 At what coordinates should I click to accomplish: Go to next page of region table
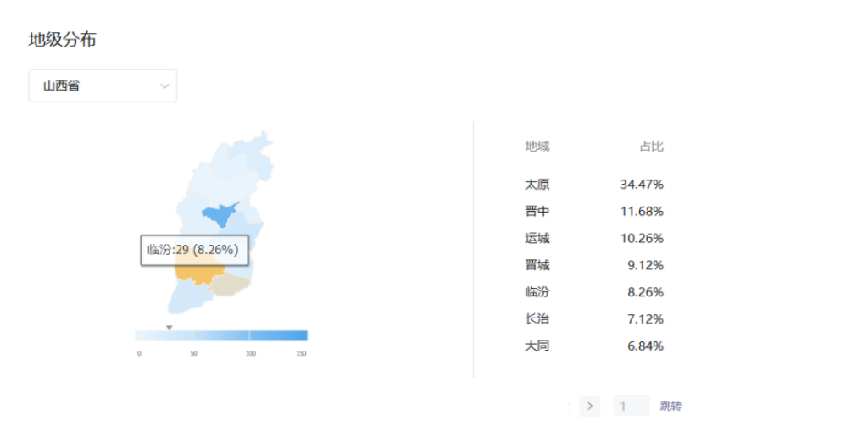[x=590, y=406]
